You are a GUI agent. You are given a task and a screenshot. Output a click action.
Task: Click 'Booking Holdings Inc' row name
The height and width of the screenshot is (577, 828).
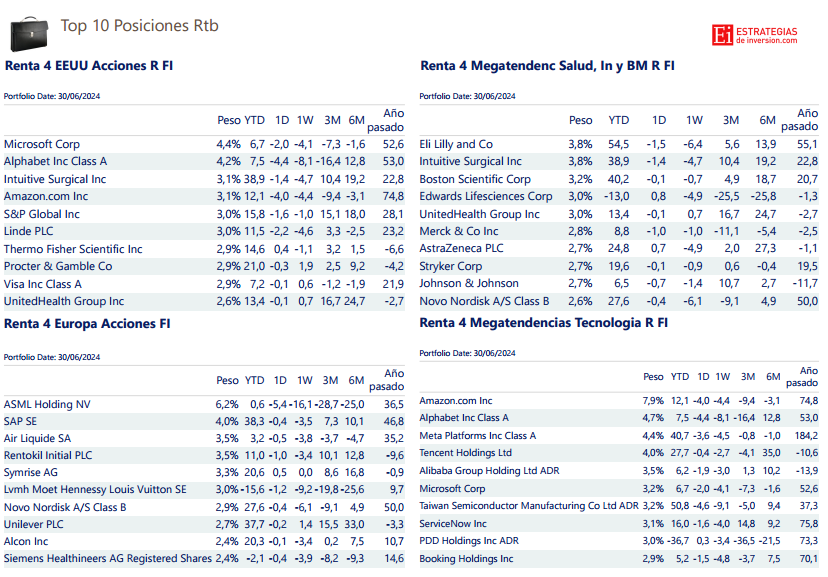point(466,559)
